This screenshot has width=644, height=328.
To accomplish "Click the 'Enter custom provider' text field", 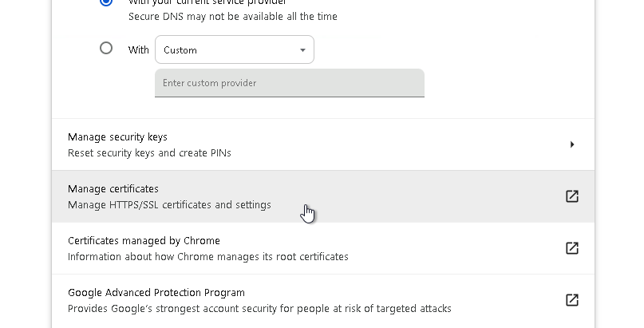I will (289, 83).
